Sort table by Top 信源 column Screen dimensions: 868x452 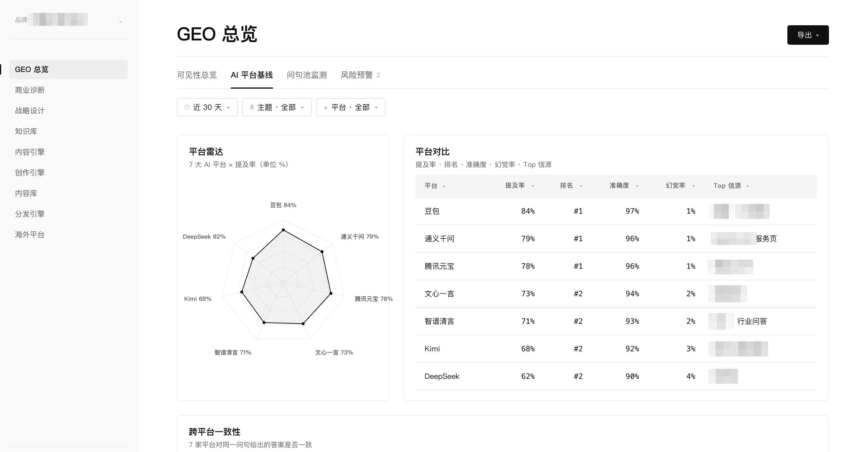(x=731, y=186)
